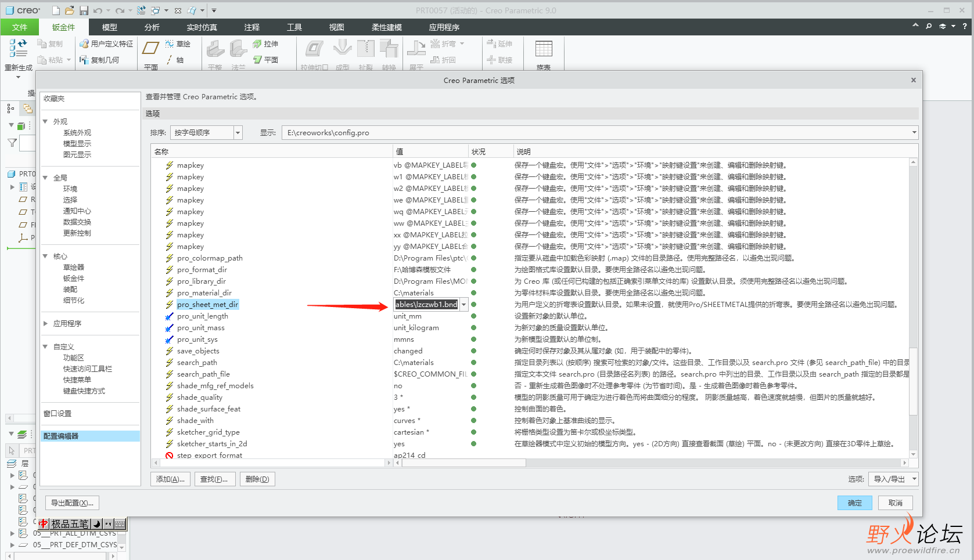Image resolution: width=974 pixels, height=560 pixels.
Task: Click the Windows switch icon in quick access toolbar
Action: 156,10
